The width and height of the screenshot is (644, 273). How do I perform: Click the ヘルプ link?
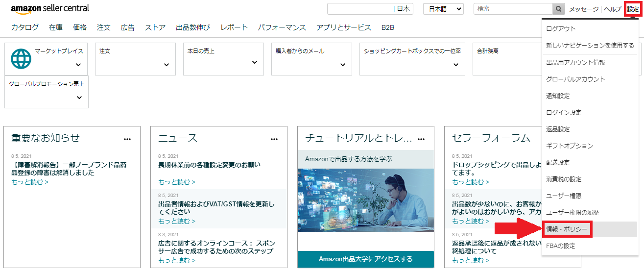coord(612,9)
